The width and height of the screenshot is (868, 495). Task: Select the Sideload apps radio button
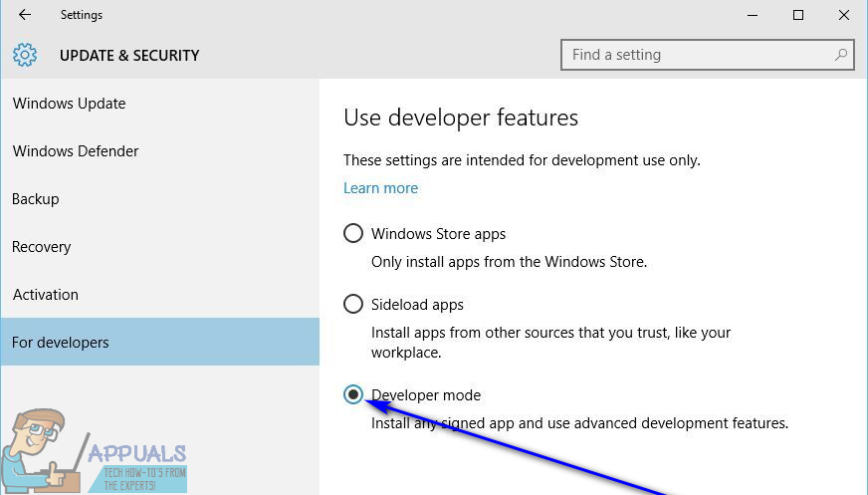pyautogui.click(x=352, y=305)
